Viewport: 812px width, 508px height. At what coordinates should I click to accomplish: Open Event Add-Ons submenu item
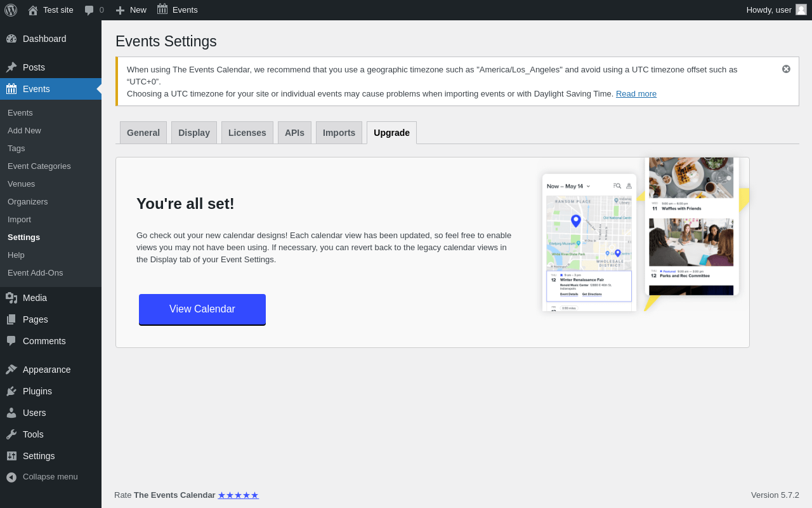point(36,272)
